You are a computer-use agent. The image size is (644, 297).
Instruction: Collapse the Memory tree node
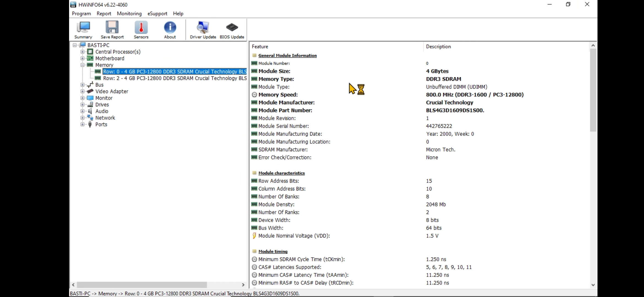point(82,65)
